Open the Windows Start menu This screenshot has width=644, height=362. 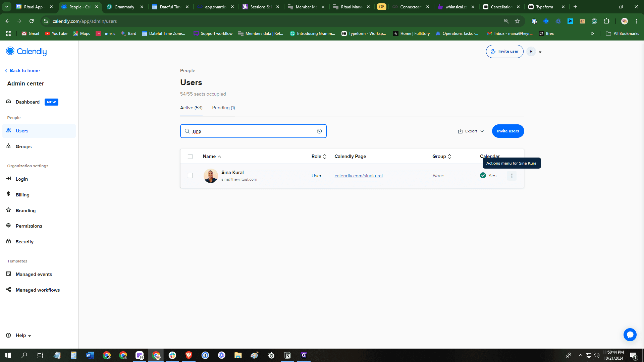pyautogui.click(x=8, y=355)
